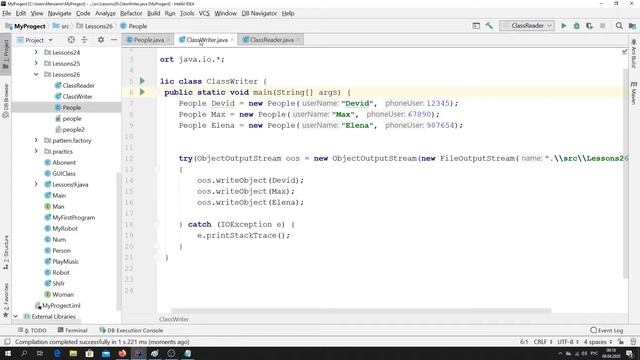640x360 pixels.
Task: Toggle the Maven tool window
Action: (633, 93)
